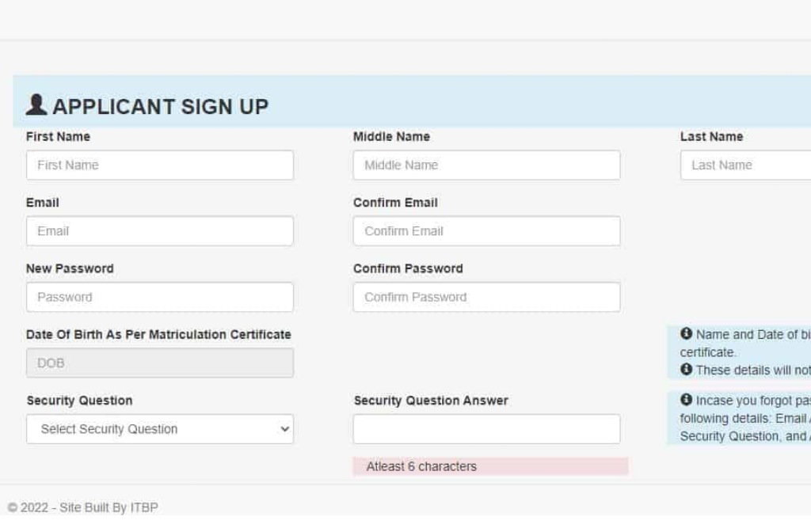Click the Date Of Birth field label

point(158,335)
